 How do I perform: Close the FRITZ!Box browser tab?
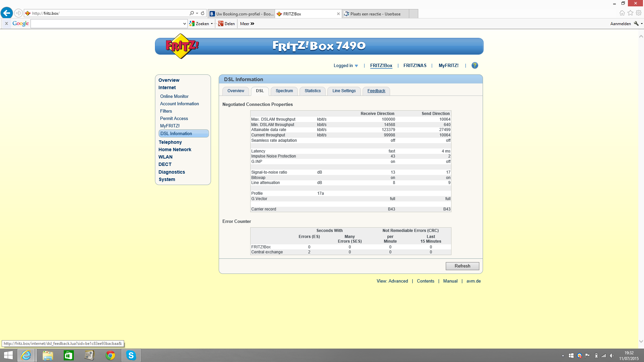(338, 14)
